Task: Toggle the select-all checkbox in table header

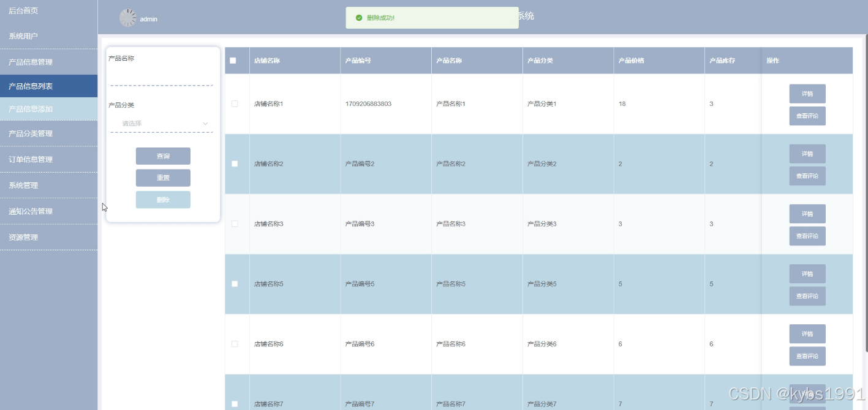Action: point(233,61)
